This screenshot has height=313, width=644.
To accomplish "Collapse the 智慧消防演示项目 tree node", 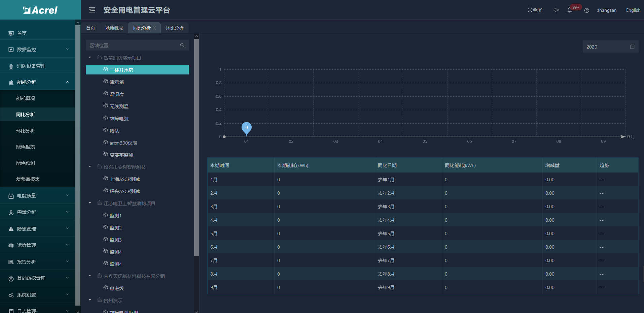I will coord(90,58).
